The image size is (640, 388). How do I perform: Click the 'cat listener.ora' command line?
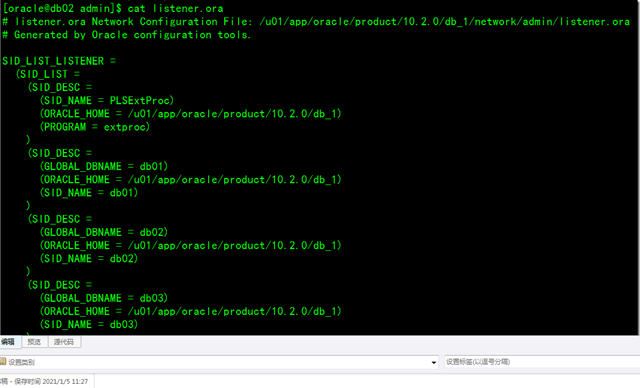point(113,8)
